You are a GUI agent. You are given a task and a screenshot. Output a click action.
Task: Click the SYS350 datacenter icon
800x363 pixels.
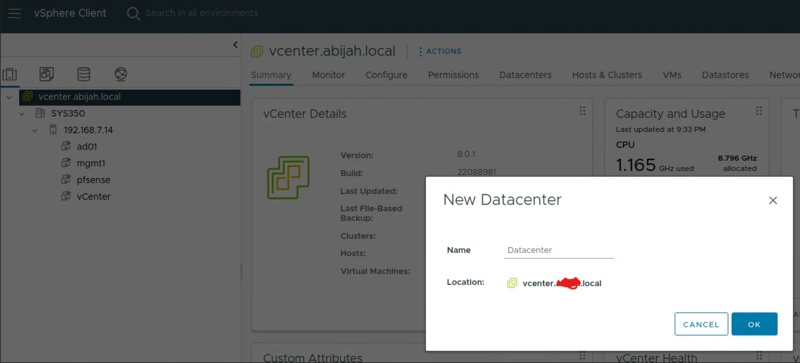40,113
